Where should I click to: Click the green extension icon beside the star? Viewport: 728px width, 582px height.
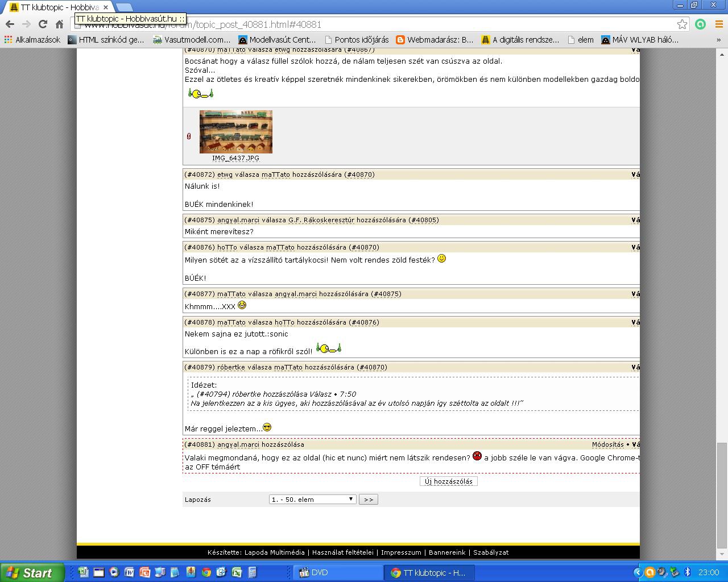701,24
